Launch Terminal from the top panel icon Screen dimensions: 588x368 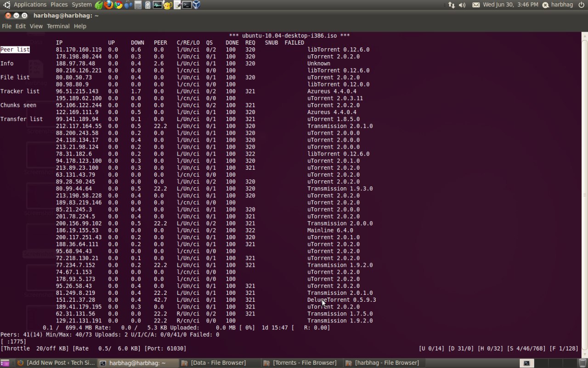(187, 5)
